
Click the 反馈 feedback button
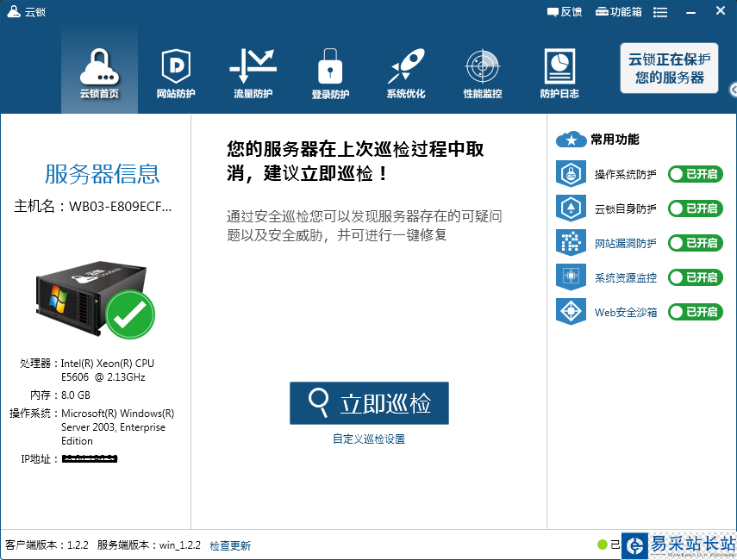(565, 12)
